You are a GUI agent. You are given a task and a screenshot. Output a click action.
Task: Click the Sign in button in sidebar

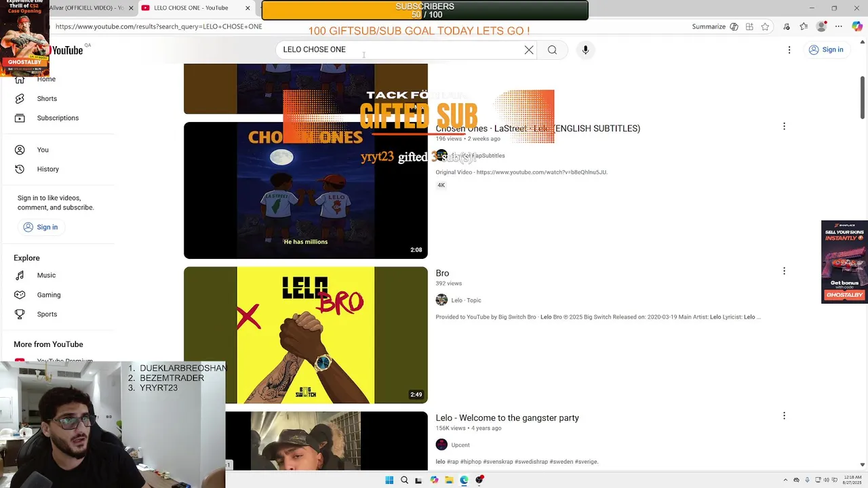(x=40, y=227)
